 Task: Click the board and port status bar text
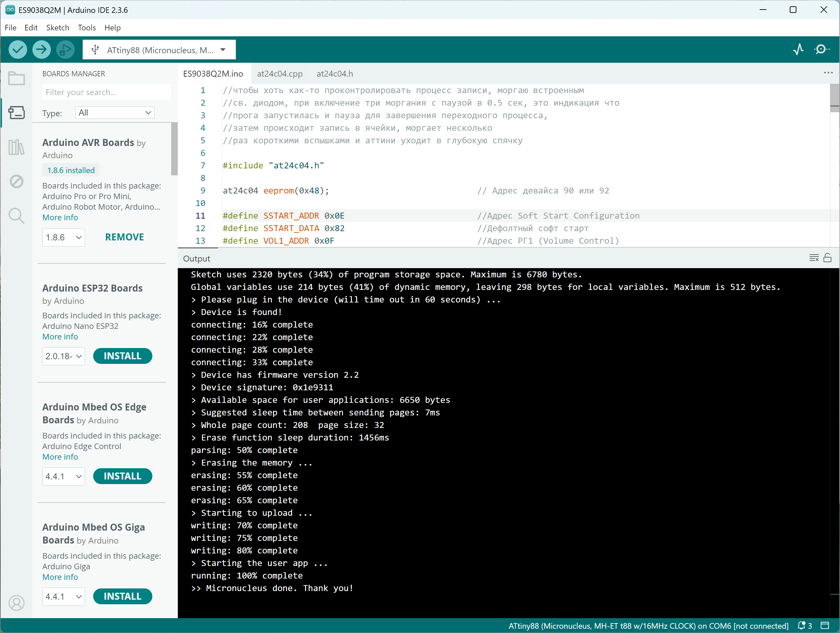(648, 626)
